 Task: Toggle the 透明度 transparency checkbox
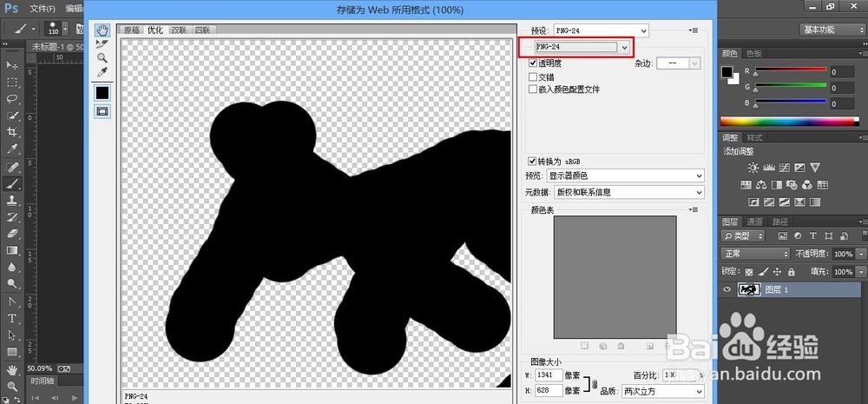point(533,63)
